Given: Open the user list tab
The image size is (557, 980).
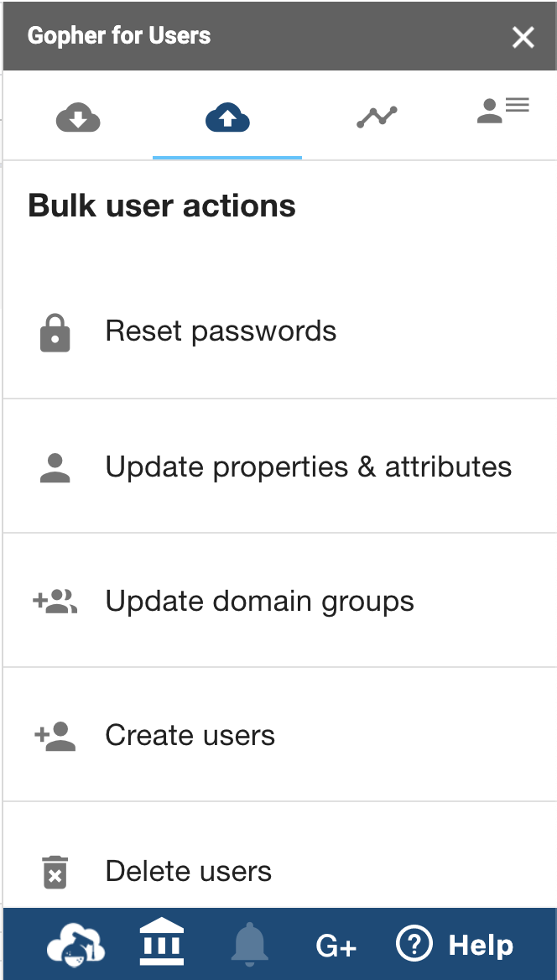Looking at the screenshot, I should [x=502, y=111].
